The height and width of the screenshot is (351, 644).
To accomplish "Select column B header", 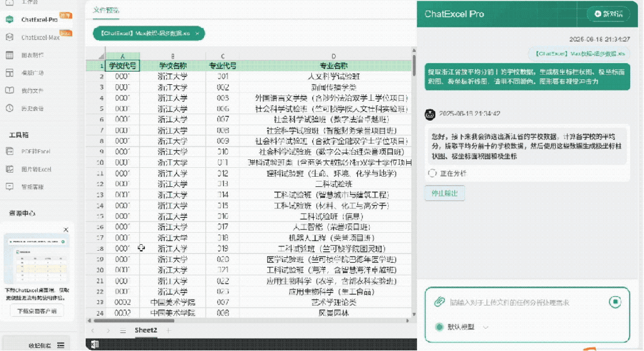I will pyautogui.click(x=172, y=56).
